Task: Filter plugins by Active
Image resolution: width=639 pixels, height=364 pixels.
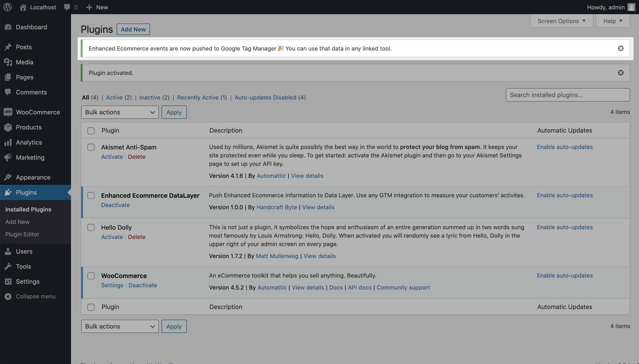Action: point(114,97)
